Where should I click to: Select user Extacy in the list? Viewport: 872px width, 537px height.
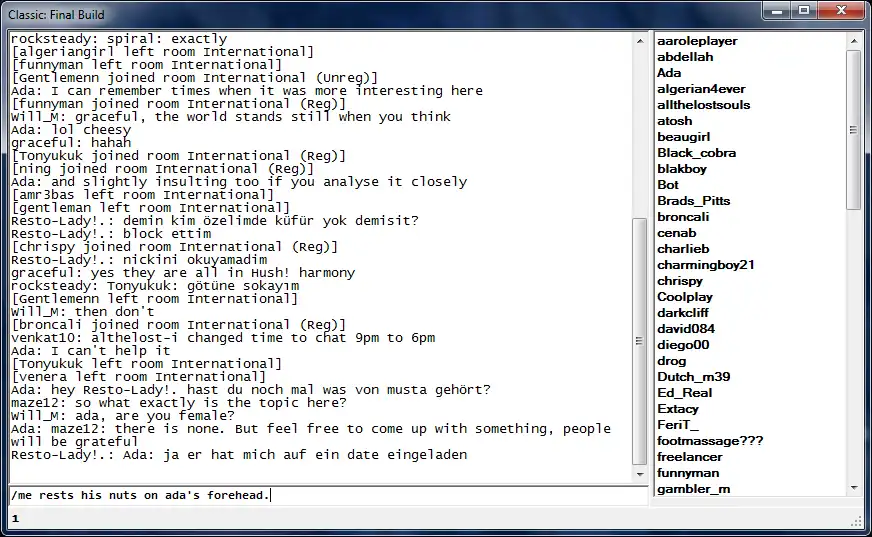coord(677,409)
